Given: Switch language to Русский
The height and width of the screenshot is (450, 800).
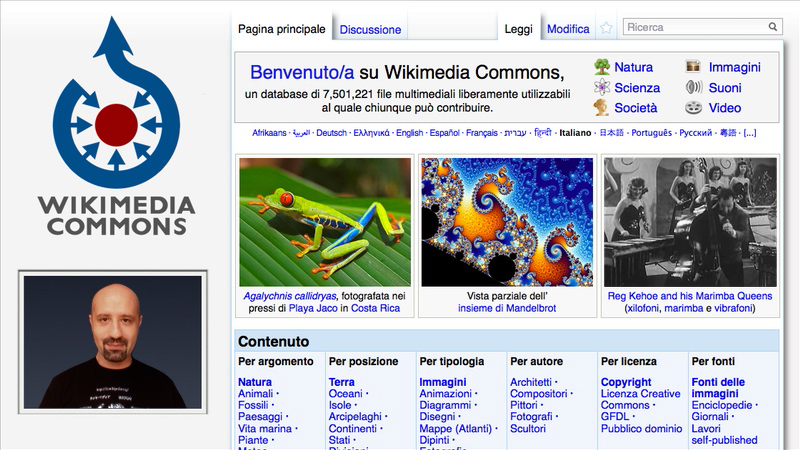Looking at the screenshot, I should tap(695, 133).
